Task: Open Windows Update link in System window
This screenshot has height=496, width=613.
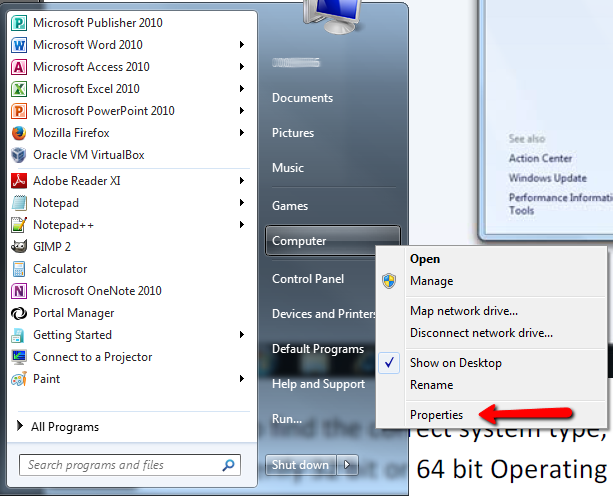Action: pyautogui.click(x=548, y=178)
